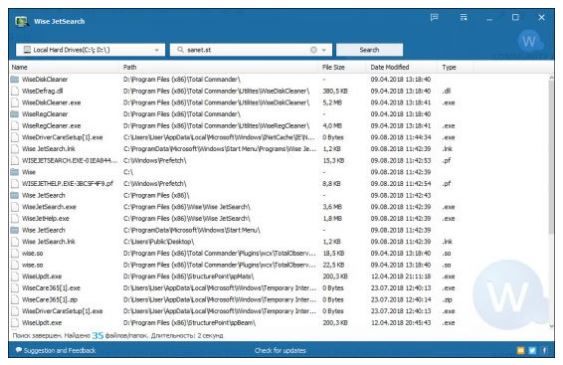Image resolution: width=563 pixels, height=365 pixels.
Task: Select the Wise folder icon in C:\
Action: point(15,172)
